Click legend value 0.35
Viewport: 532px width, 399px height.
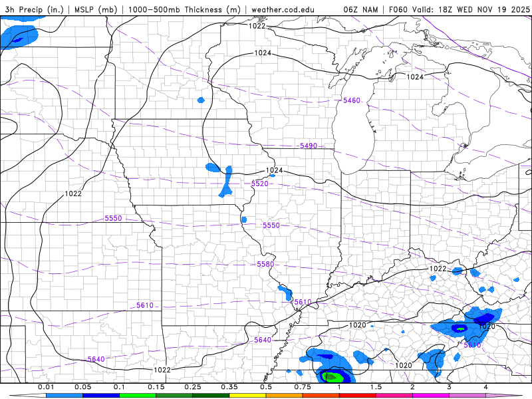pyautogui.click(x=229, y=387)
